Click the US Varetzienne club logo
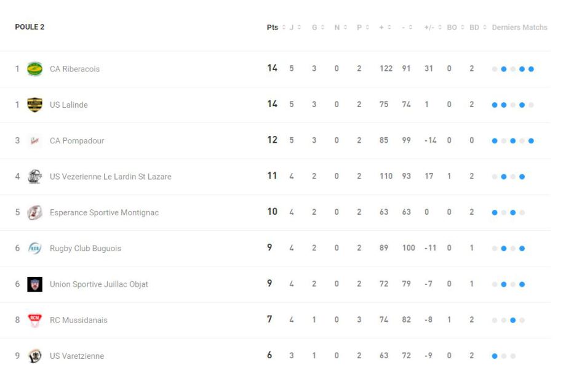Viewport: 566px width, 392px height. pyautogui.click(x=34, y=356)
